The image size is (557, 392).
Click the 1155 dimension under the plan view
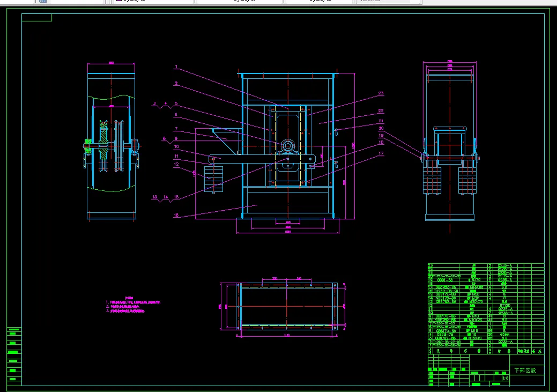[x=287, y=335]
